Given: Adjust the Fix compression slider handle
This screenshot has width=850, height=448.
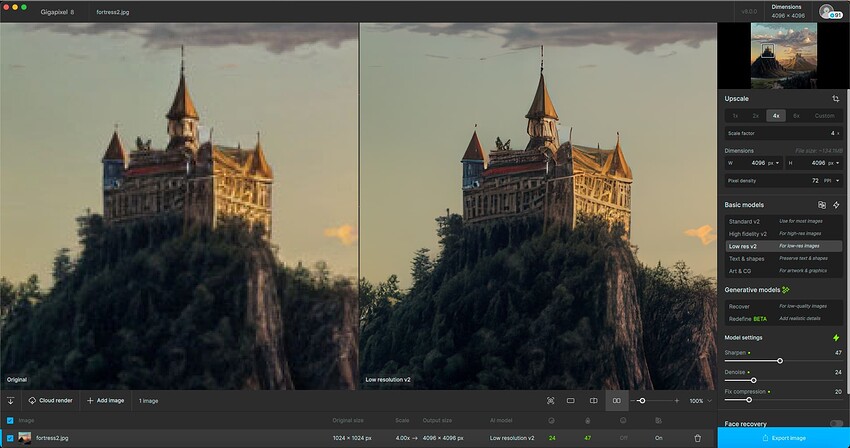Looking at the screenshot, I should coord(749,400).
